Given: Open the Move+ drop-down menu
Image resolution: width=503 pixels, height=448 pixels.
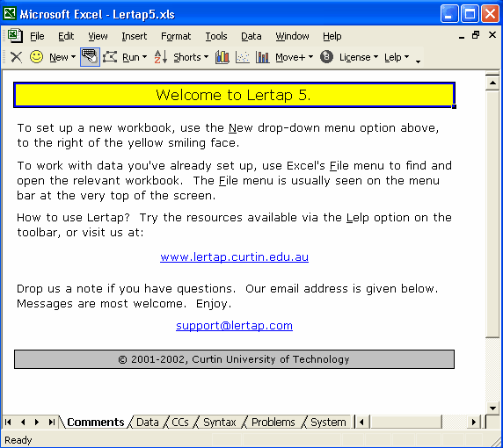Looking at the screenshot, I should 295,57.
